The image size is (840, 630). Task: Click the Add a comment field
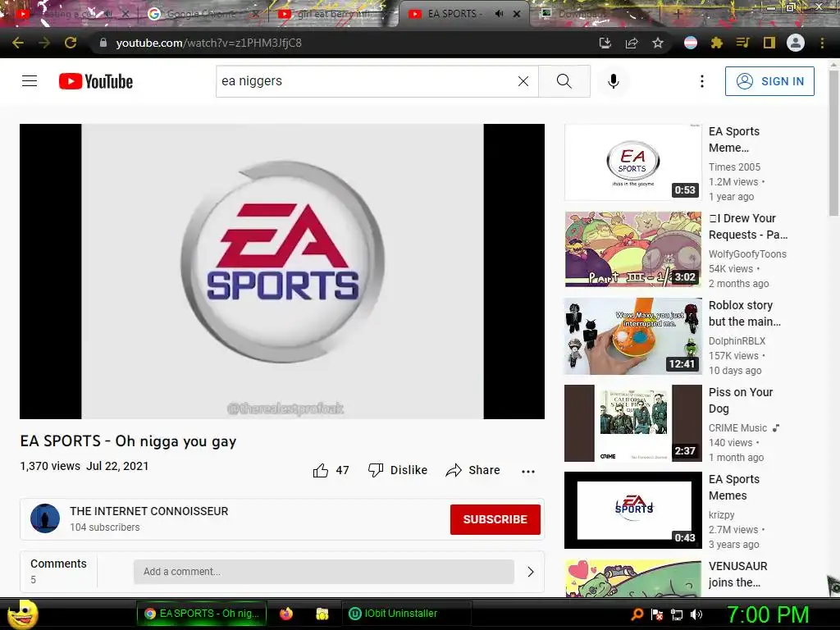point(323,572)
